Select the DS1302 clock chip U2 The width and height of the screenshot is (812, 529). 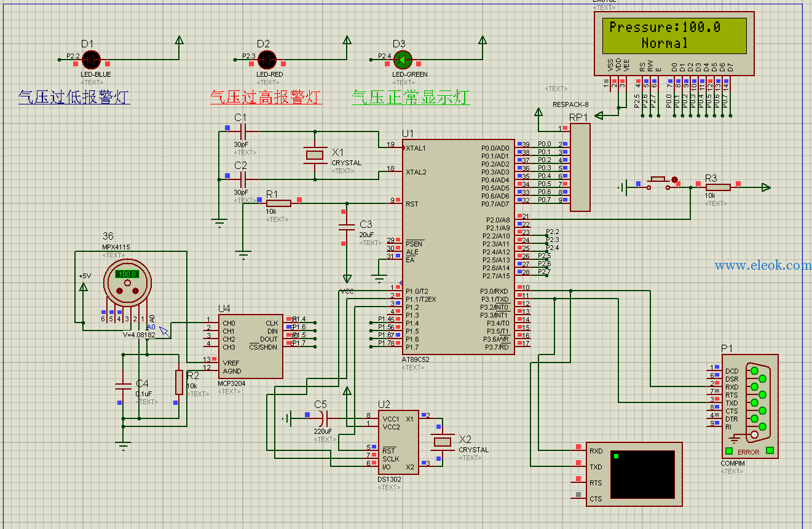pos(398,442)
